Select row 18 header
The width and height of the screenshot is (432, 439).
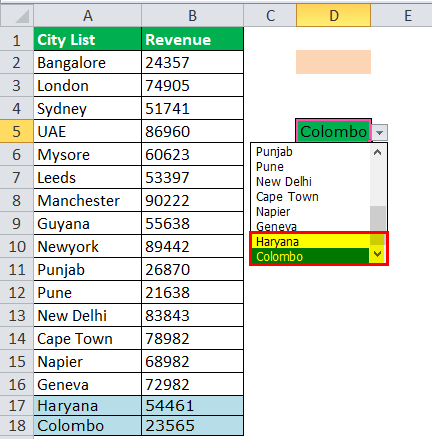17,426
